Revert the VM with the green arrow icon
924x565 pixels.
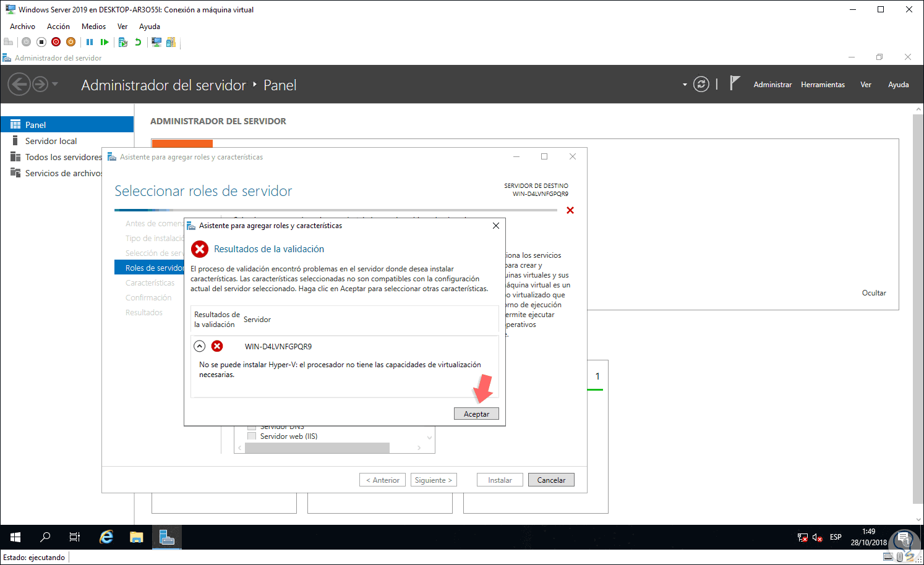(x=138, y=42)
